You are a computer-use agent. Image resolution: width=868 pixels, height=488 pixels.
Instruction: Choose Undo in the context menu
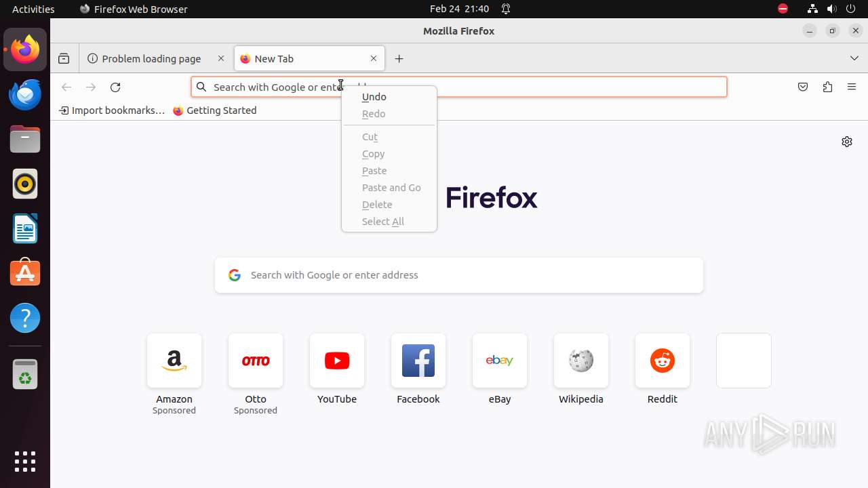(389, 97)
